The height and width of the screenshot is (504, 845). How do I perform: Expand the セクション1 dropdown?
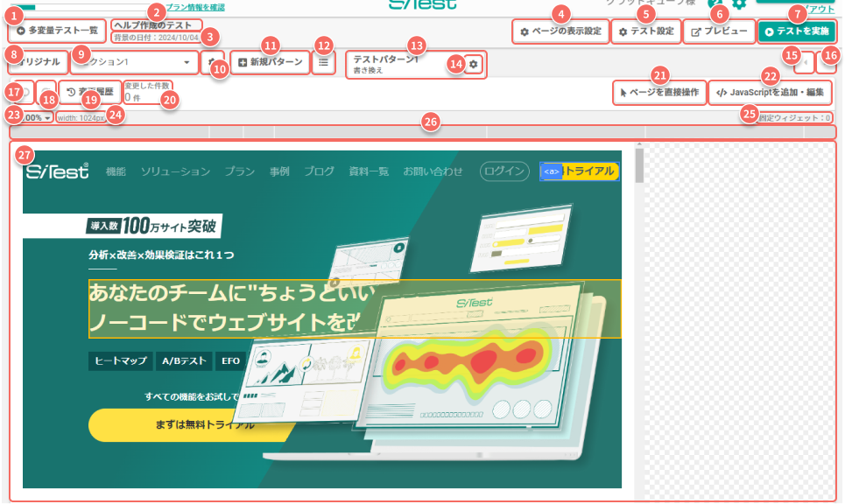[x=135, y=62]
